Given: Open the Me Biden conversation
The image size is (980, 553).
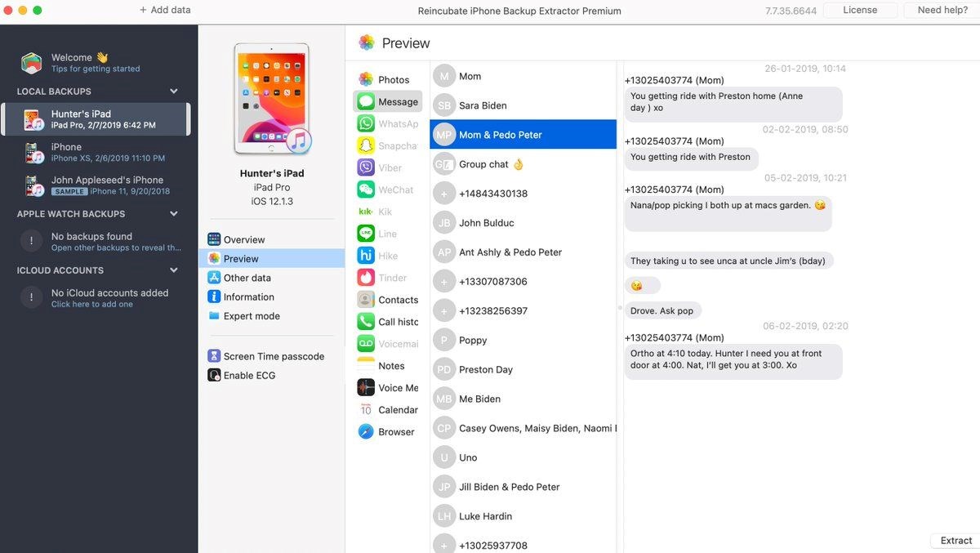Looking at the screenshot, I should (x=523, y=399).
